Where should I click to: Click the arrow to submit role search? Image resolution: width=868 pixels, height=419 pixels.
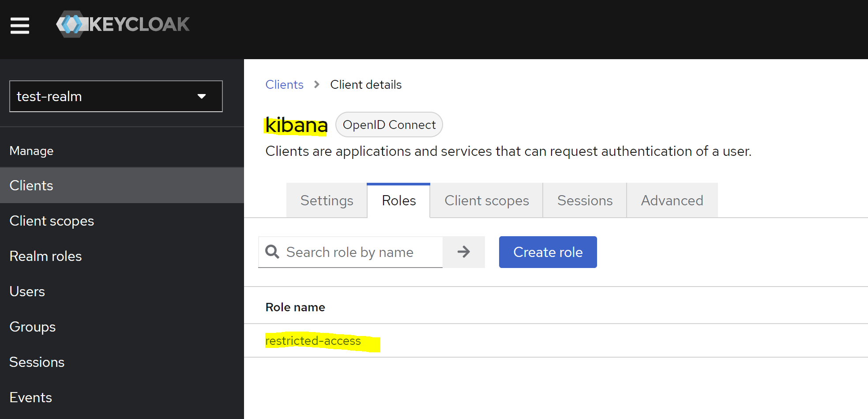tap(463, 252)
